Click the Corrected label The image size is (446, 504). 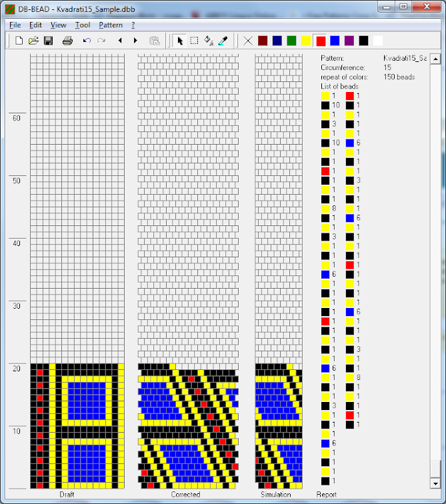click(x=185, y=495)
